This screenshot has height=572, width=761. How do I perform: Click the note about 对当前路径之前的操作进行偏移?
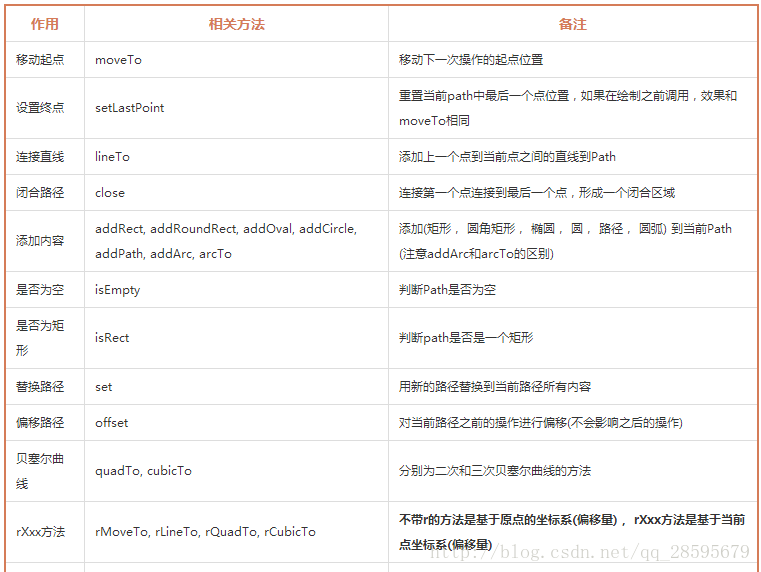(541, 423)
